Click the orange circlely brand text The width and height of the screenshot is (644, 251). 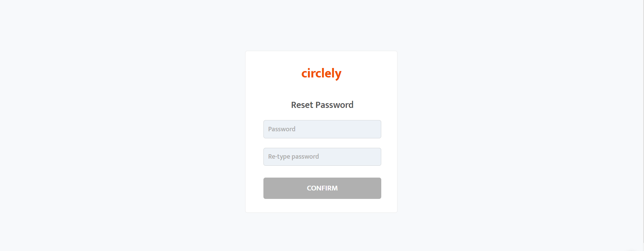point(321,73)
